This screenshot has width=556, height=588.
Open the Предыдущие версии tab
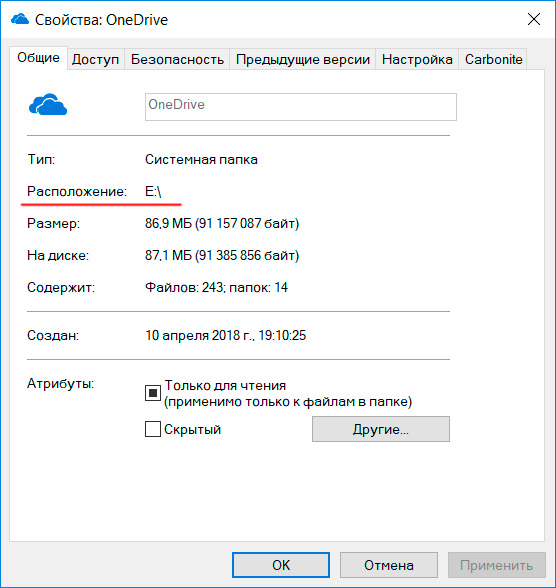pos(303,59)
